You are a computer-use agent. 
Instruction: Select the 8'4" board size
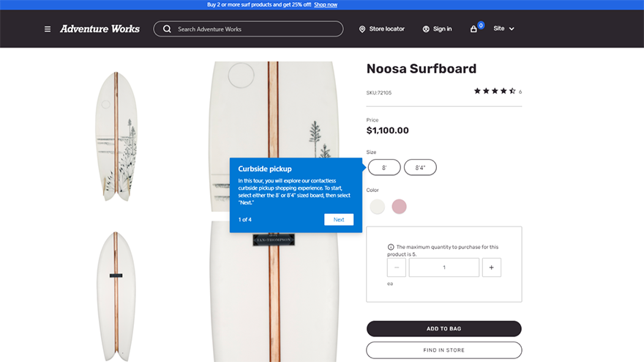pos(420,167)
